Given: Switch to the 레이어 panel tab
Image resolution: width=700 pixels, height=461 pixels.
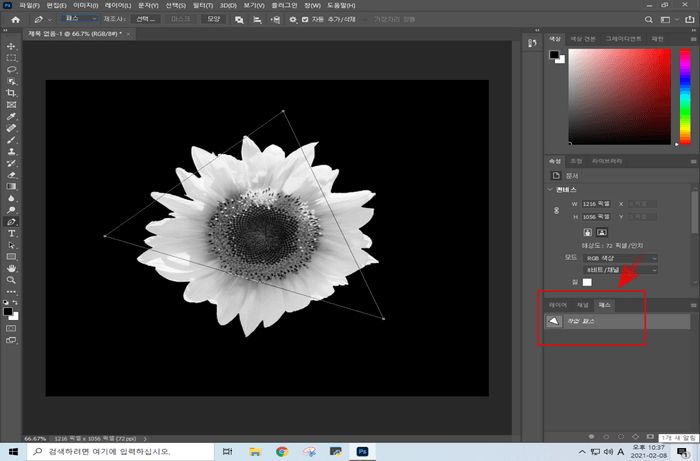Looking at the screenshot, I should click(558, 304).
